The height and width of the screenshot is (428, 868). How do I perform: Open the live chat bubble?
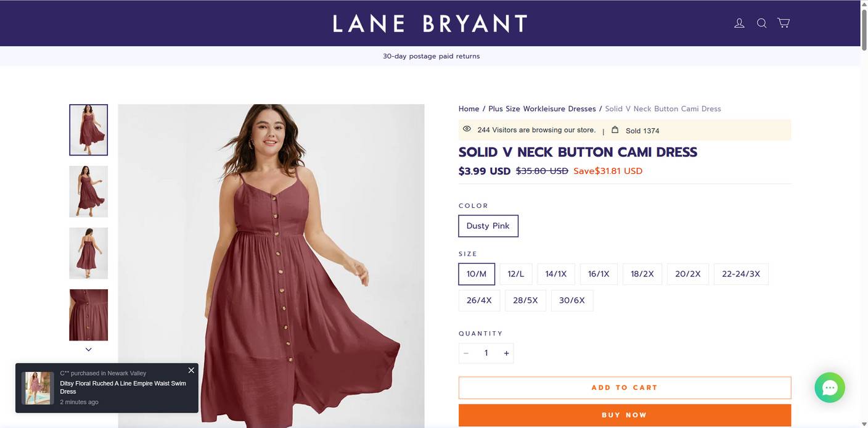coord(829,387)
